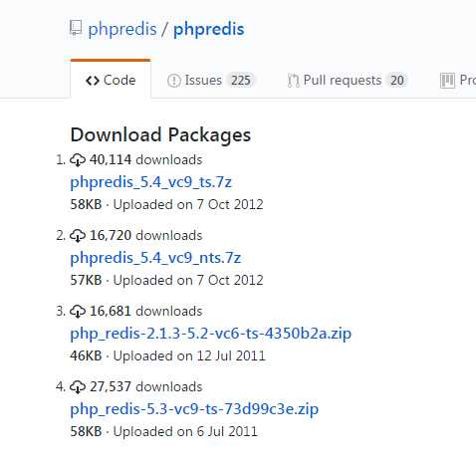Click the Projects board icon
The image size is (476, 470).
click(x=447, y=81)
